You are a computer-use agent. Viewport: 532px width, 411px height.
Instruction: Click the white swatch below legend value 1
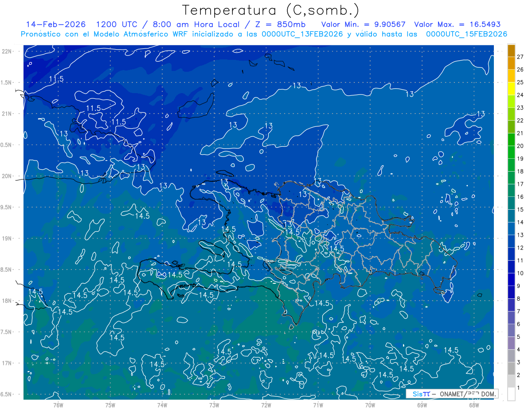(511, 394)
